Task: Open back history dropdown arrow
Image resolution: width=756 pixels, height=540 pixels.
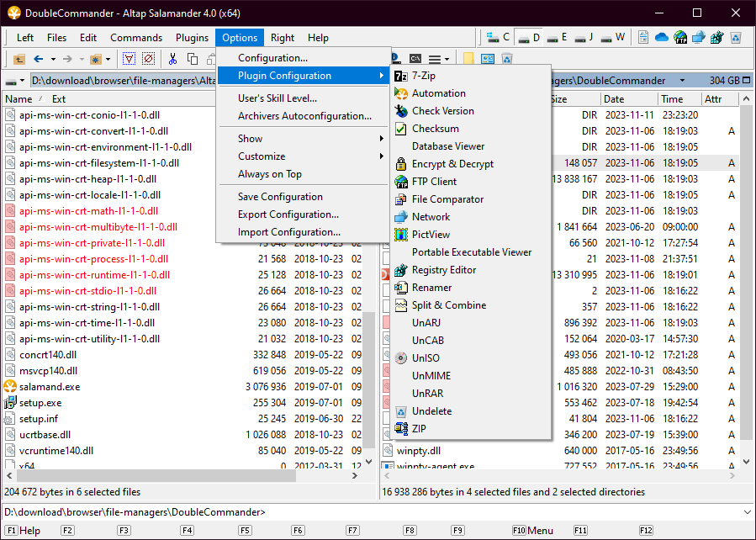Action: pos(53,59)
